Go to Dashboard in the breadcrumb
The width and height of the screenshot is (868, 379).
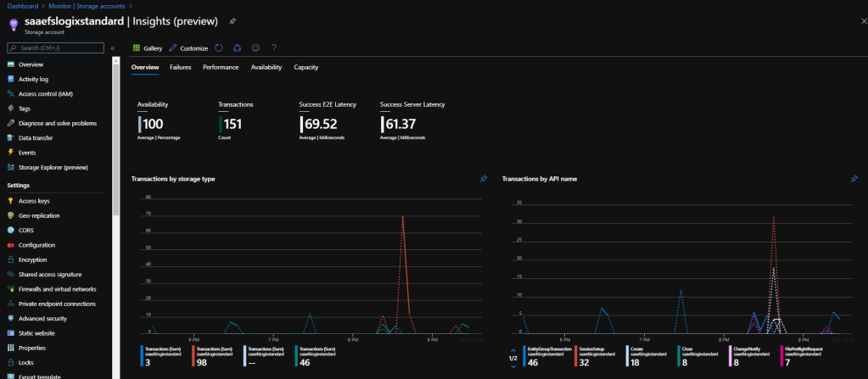point(23,6)
